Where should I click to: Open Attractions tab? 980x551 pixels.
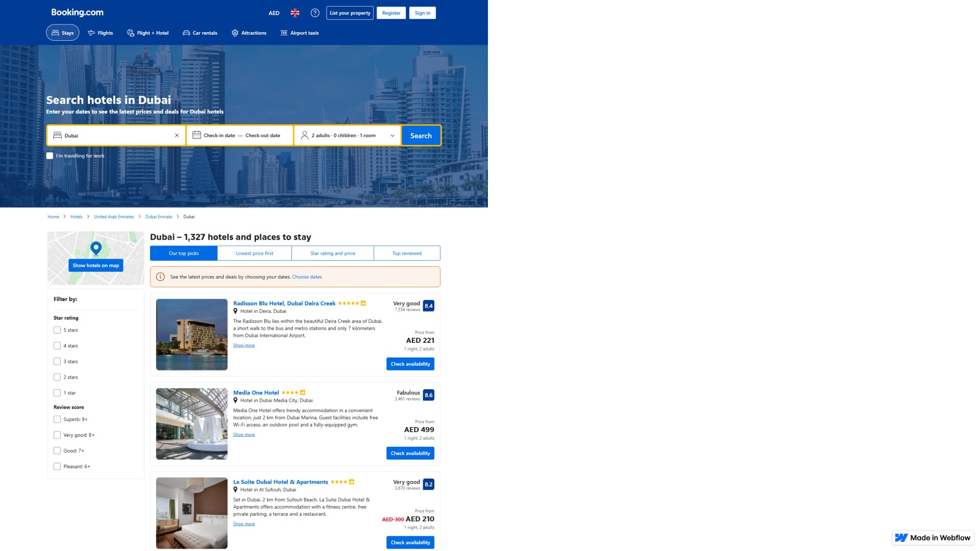[x=249, y=33]
